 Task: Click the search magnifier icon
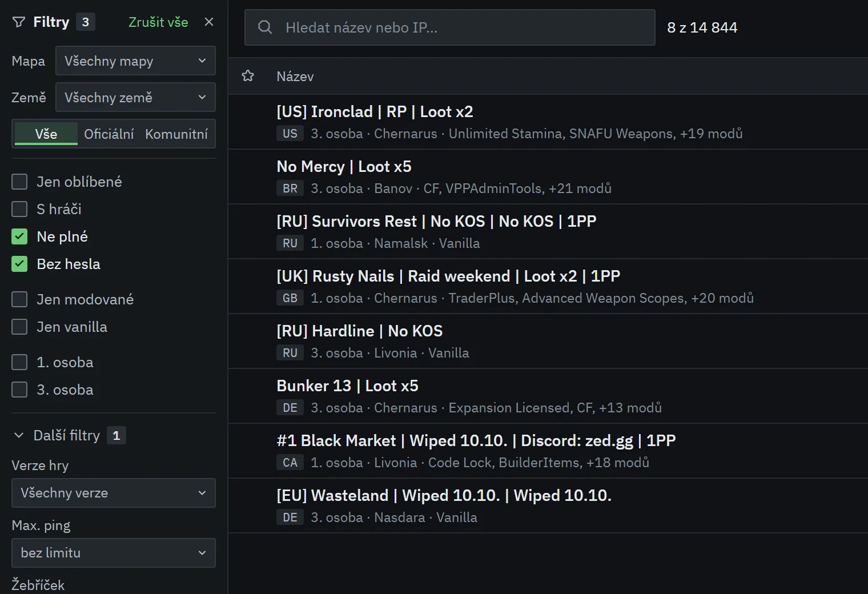point(265,27)
